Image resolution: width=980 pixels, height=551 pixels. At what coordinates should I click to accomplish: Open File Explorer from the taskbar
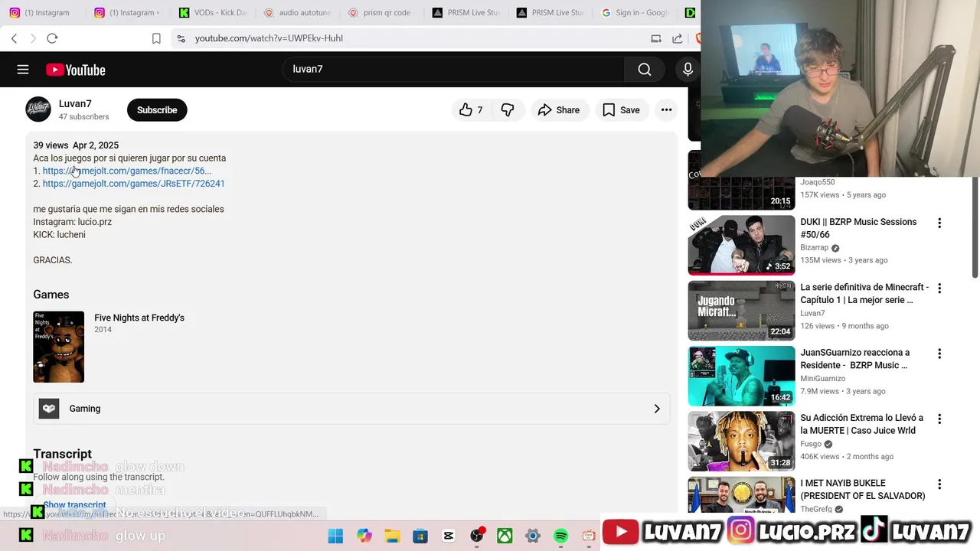[x=392, y=536]
